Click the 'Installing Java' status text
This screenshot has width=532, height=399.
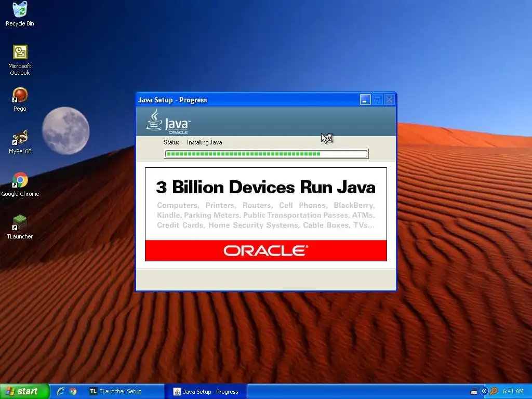coord(205,142)
